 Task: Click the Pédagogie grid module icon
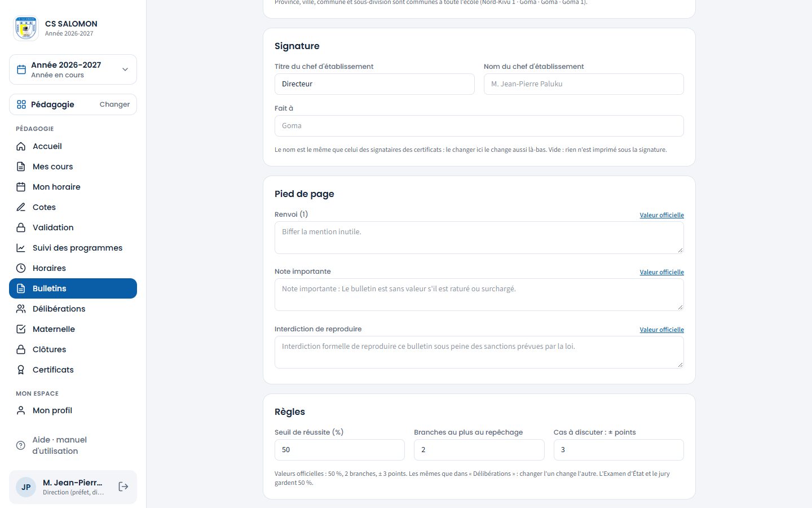[21, 104]
